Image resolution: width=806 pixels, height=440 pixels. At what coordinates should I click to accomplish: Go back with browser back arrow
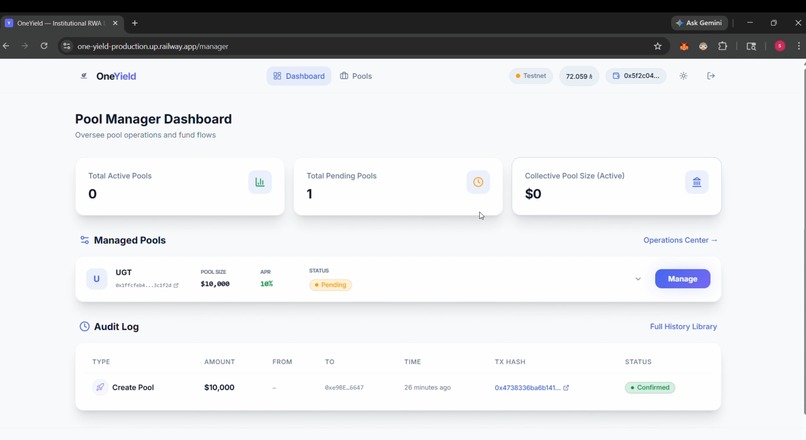pos(6,46)
